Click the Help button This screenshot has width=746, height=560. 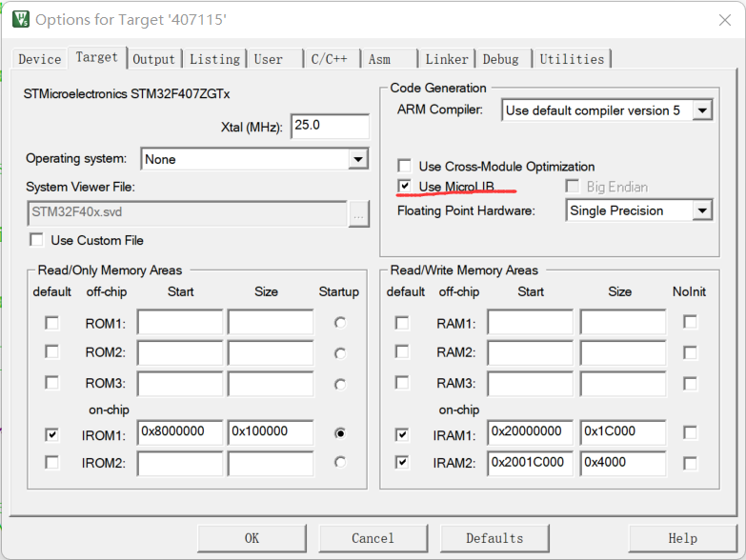coord(683,538)
